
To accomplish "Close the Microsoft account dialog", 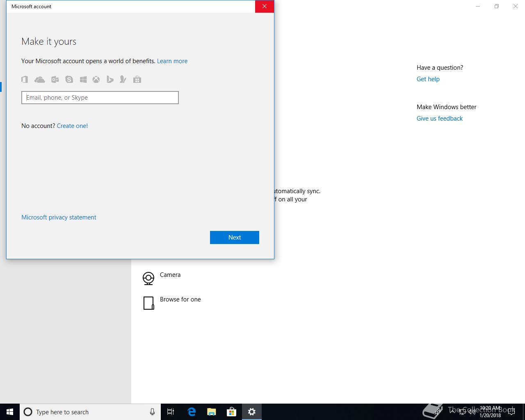I will 265,7.
